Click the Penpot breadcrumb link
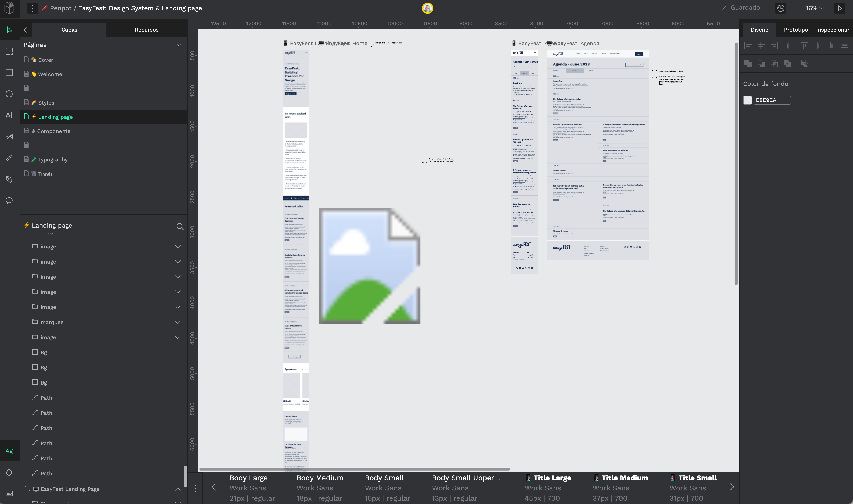The height and width of the screenshot is (504, 853). tap(61, 8)
